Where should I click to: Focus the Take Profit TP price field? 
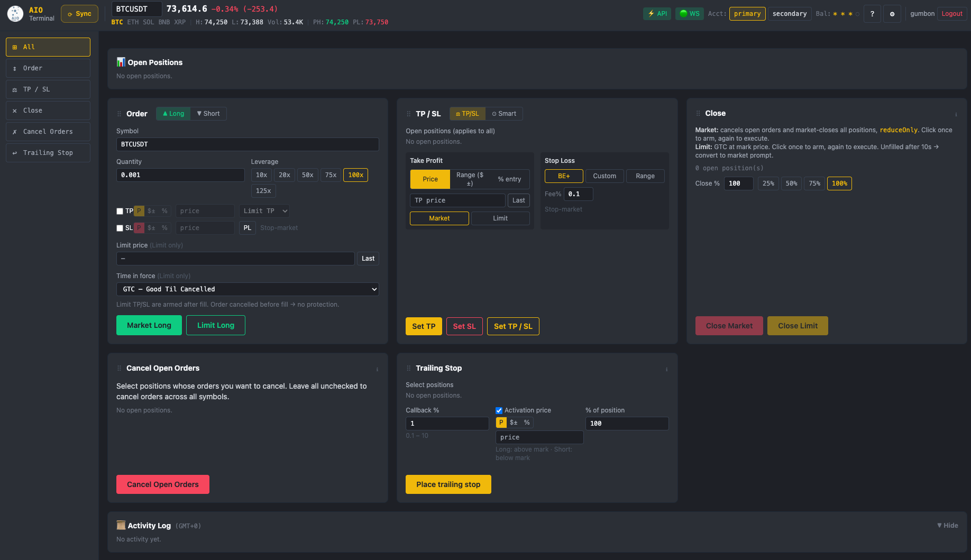[457, 200]
